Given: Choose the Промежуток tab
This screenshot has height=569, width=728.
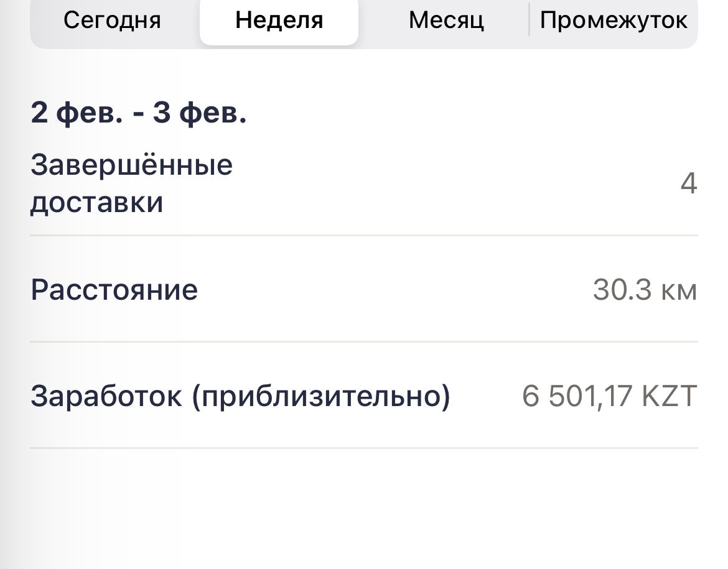Looking at the screenshot, I should (613, 20).
